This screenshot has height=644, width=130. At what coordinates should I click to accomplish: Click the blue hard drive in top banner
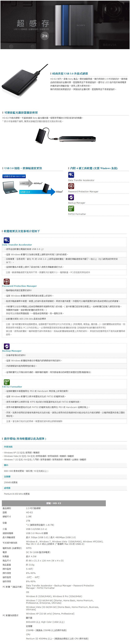[x=65, y=25]
